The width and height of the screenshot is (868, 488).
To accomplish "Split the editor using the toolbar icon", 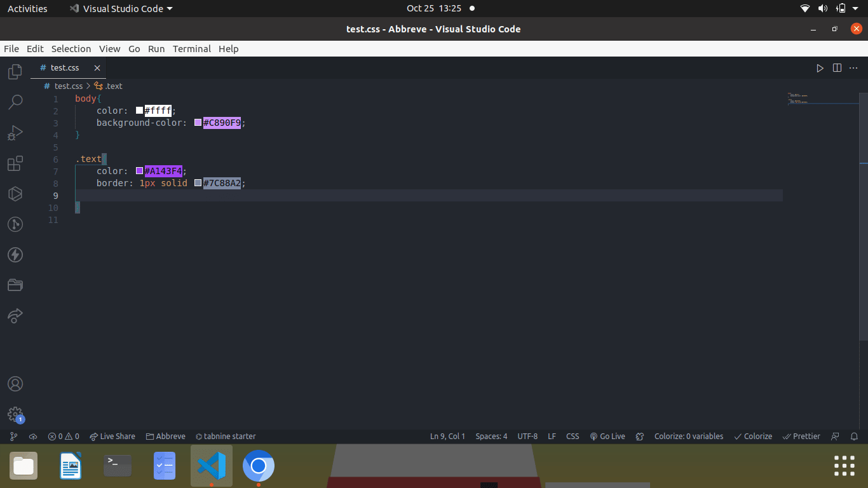I will point(837,68).
